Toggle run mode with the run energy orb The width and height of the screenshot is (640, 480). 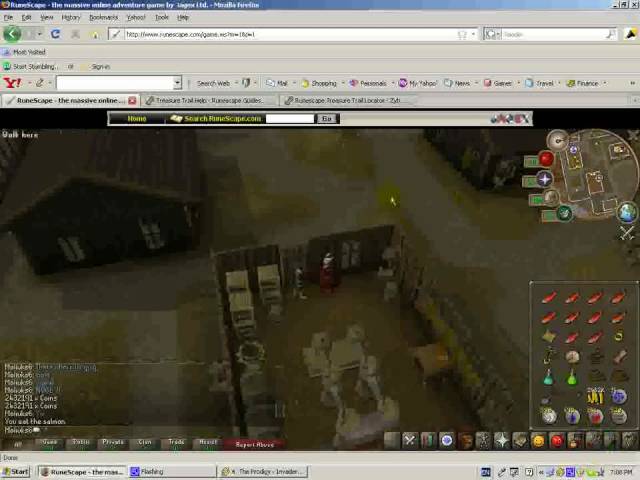click(x=551, y=198)
